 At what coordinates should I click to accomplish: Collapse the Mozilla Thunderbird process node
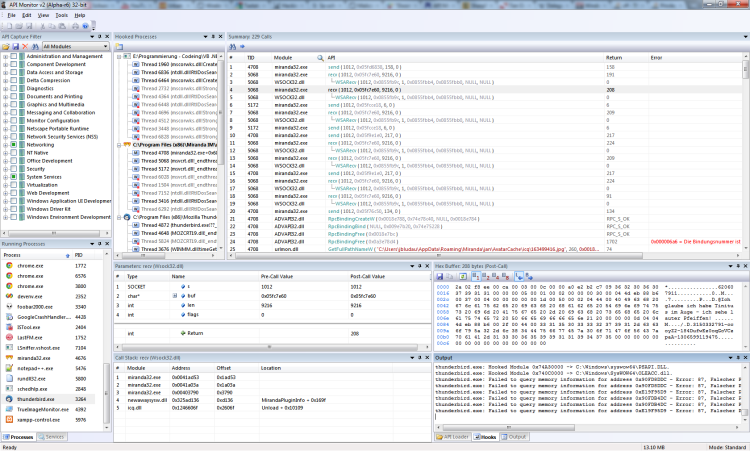(x=119, y=217)
